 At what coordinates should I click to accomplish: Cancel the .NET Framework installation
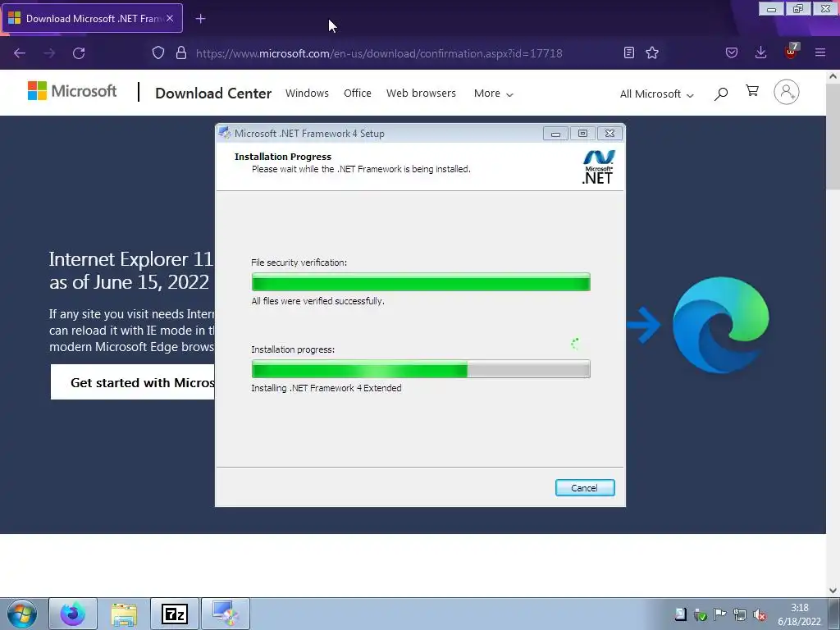click(584, 487)
